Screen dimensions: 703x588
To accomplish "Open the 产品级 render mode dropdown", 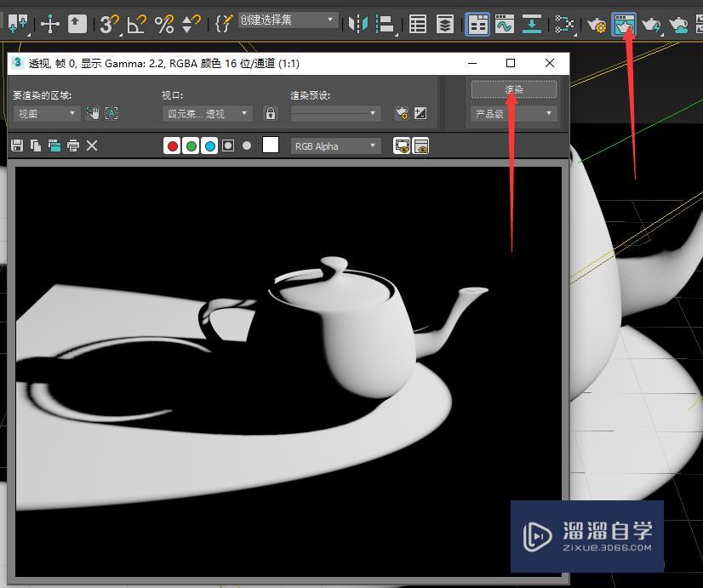I will click(514, 114).
